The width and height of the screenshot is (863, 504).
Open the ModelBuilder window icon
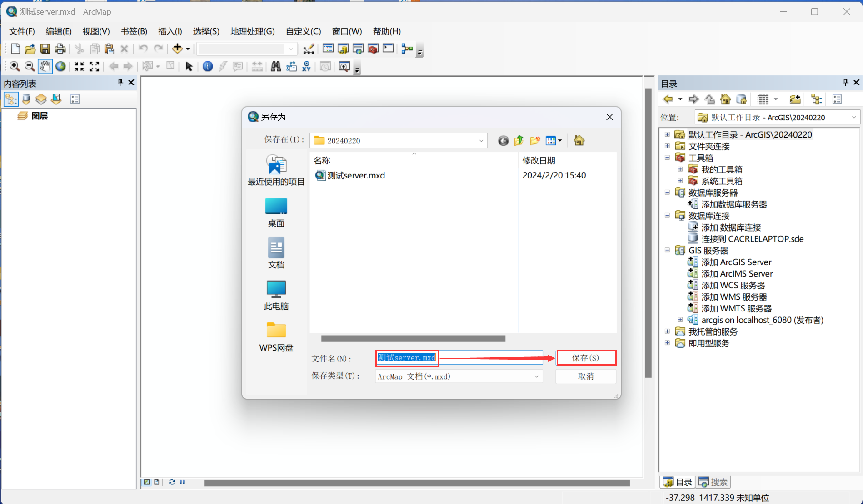point(407,49)
